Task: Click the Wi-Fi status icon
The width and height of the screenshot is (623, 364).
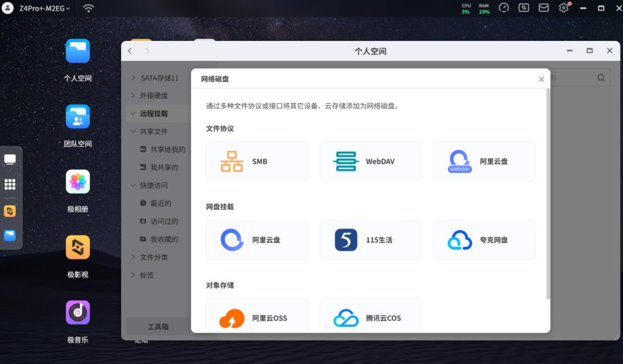Action: 88,8
